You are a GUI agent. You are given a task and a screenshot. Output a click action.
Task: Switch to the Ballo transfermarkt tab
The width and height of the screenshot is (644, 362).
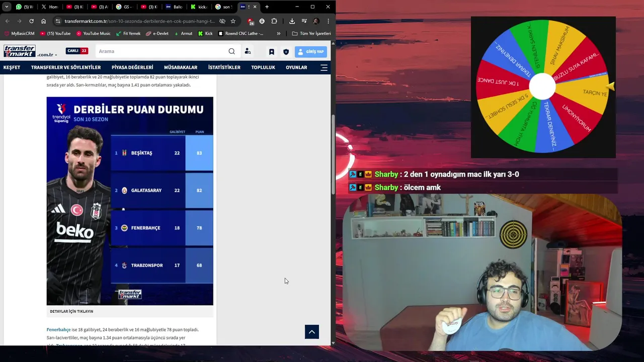174,7
